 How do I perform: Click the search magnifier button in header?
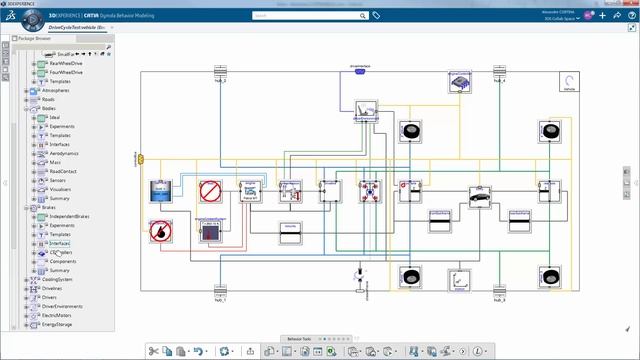click(362, 16)
